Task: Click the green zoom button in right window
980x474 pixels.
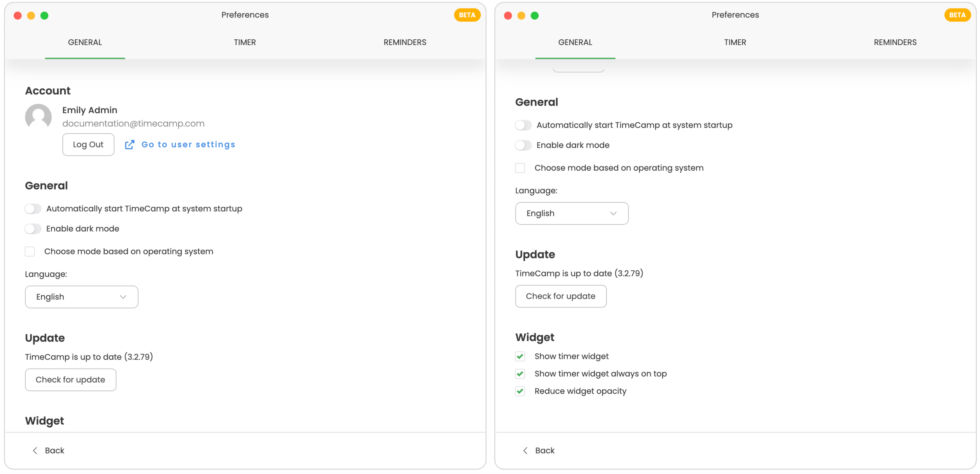Action: [x=534, y=16]
